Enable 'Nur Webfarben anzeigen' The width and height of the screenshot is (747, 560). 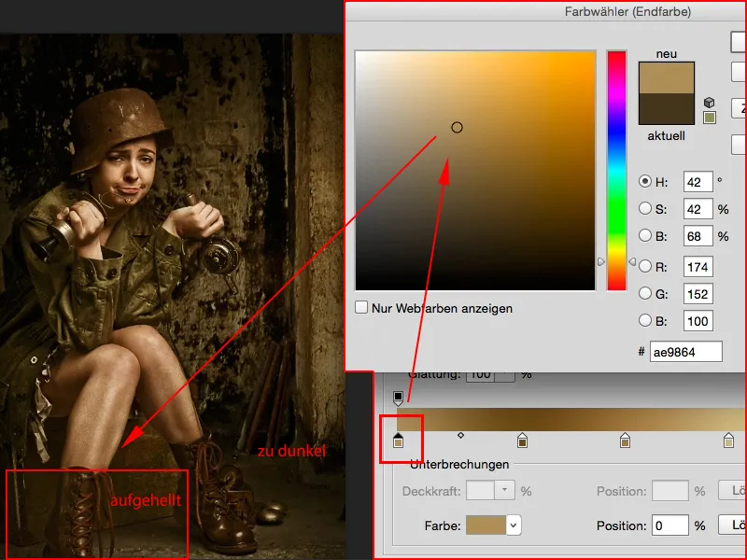(x=362, y=308)
